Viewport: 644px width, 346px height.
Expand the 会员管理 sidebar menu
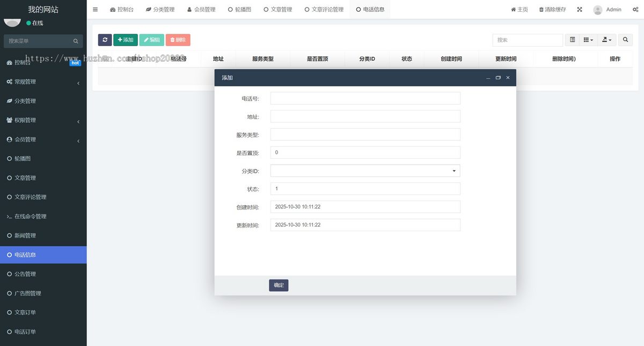(x=43, y=139)
